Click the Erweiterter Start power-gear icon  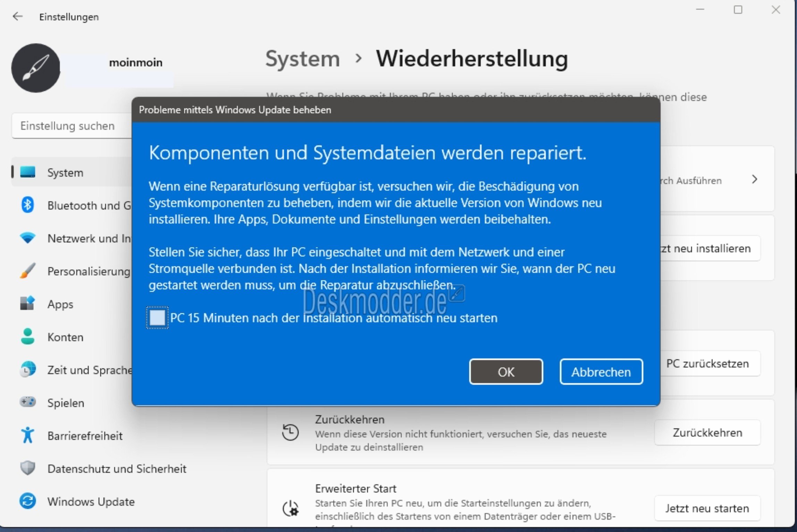click(290, 508)
